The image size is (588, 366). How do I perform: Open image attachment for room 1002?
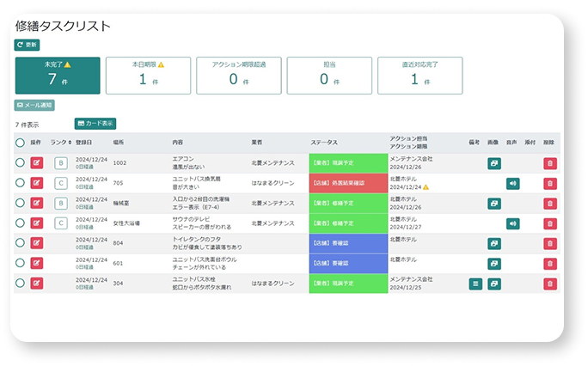(494, 162)
